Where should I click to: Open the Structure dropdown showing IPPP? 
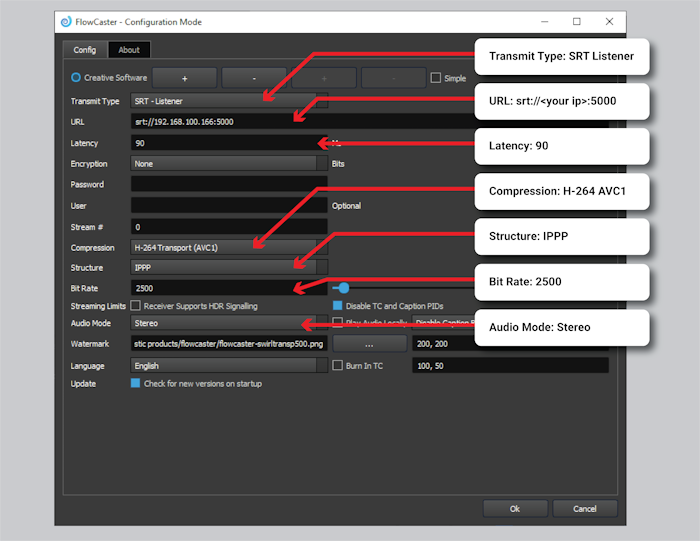tap(229, 267)
